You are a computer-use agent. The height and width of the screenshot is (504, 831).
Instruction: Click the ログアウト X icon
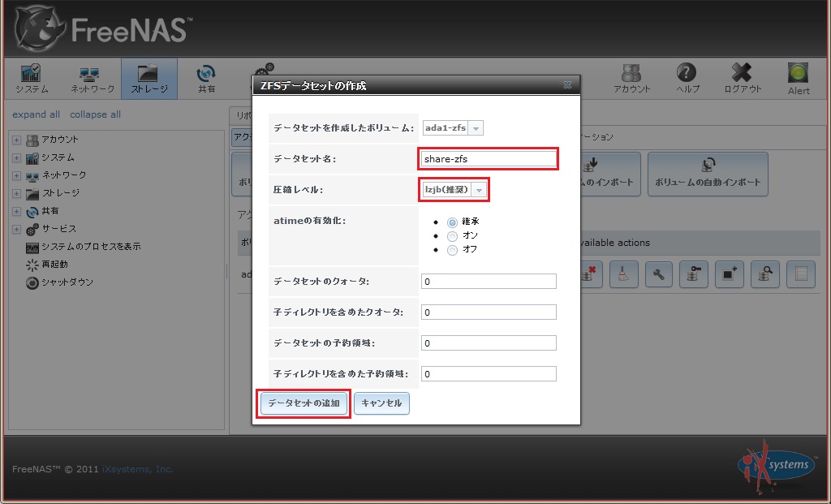click(743, 79)
